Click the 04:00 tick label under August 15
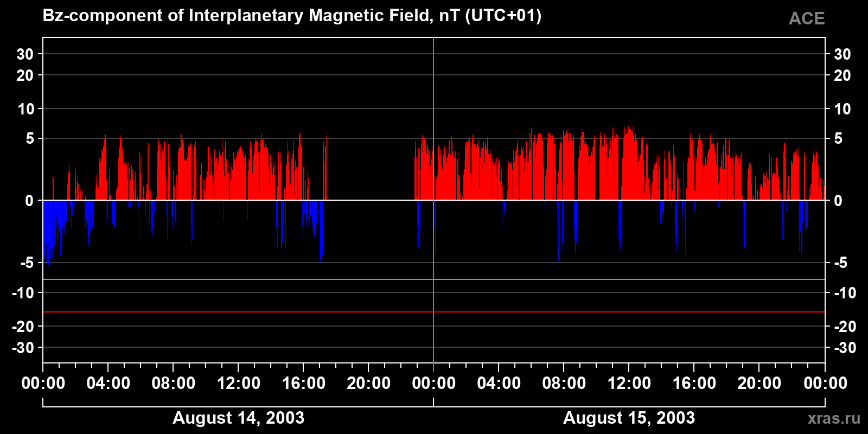The height and width of the screenshot is (434, 868). [x=499, y=383]
